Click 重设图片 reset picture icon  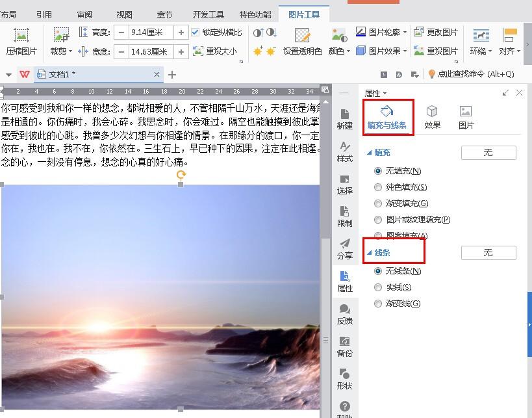(419, 51)
